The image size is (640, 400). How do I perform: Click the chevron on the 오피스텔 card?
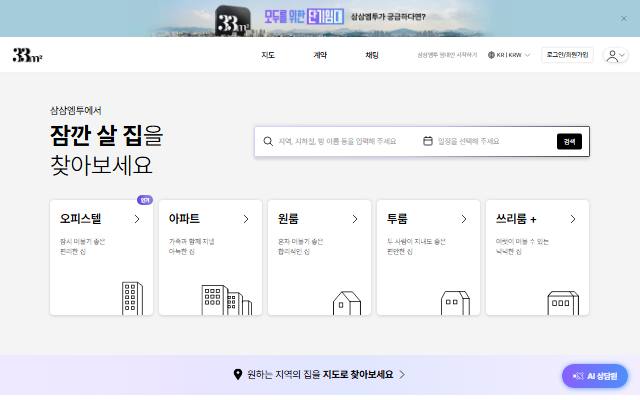137,219
